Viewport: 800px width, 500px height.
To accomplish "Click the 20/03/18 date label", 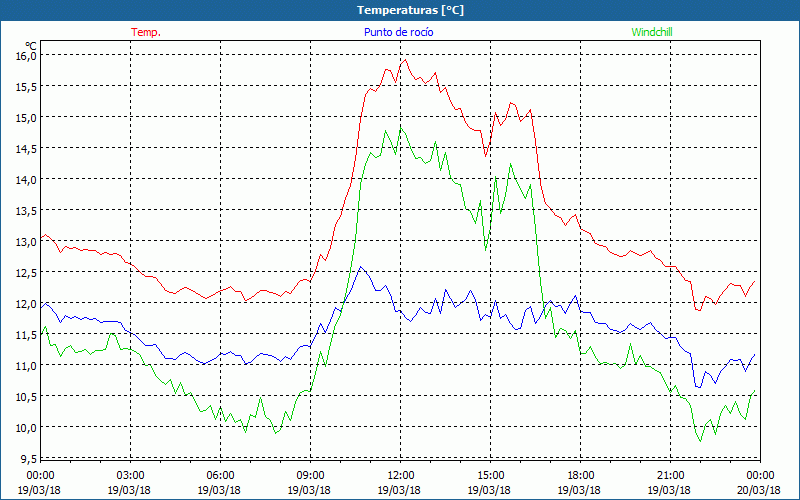I will pyautogui.click(x=759, y=490).
